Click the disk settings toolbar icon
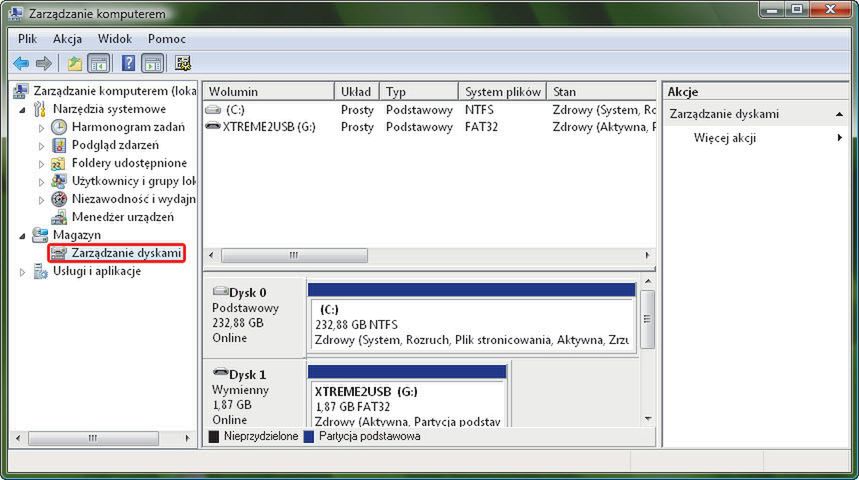Viewport: 859px width, 480px height. 183,64
